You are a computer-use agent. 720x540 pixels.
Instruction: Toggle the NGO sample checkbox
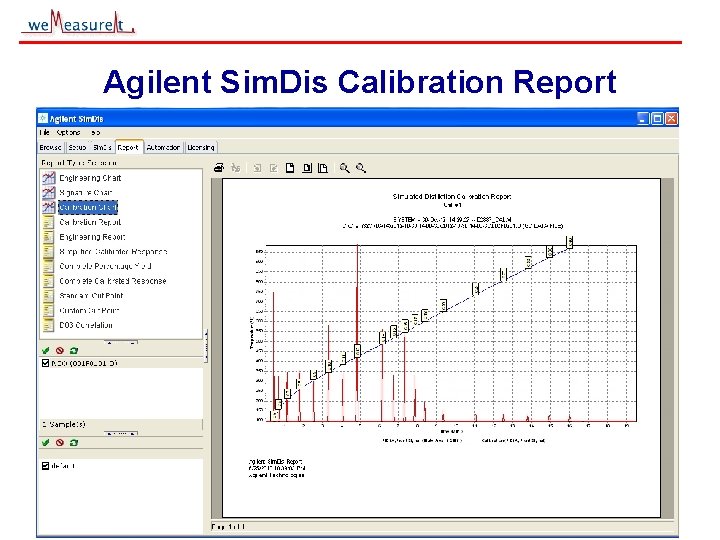pos(45,363)
